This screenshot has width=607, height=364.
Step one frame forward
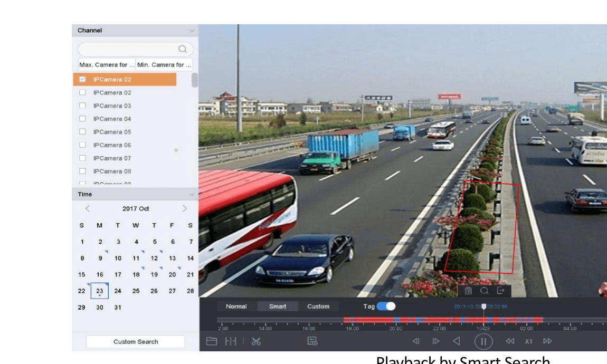436,341
